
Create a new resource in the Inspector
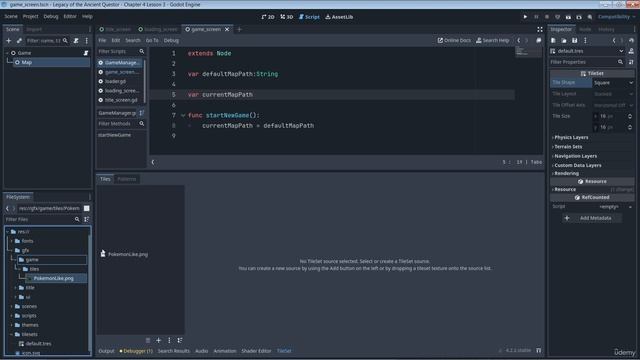pyautogui.click(x=553, y=40)
